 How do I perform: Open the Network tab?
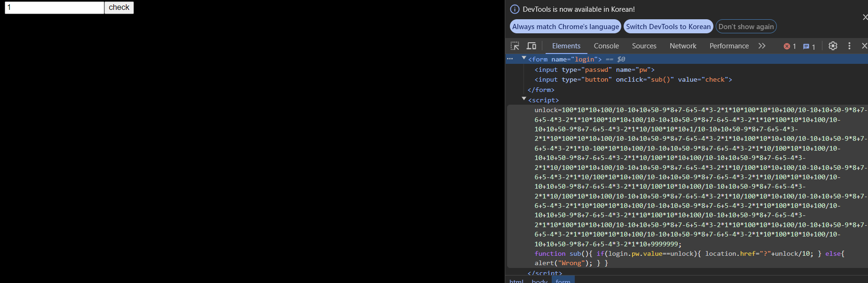click(x=683, y=46)
